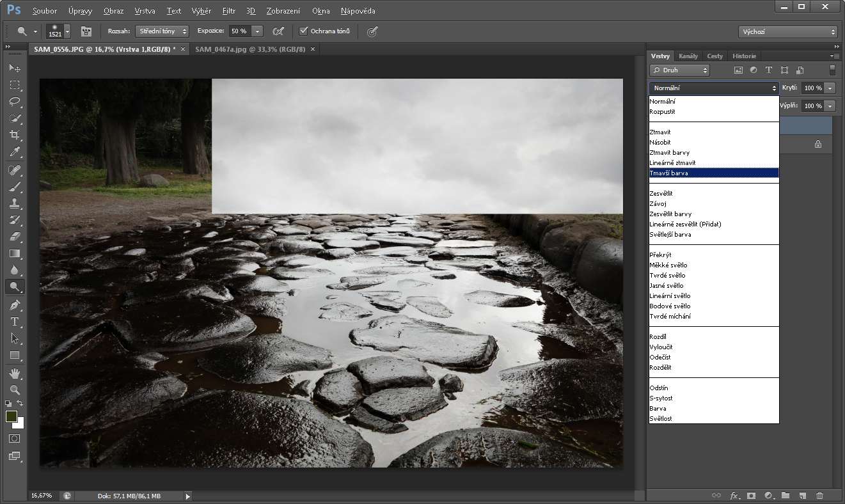The image size is (845, 504).
Task: Toggle the layer filtering switch
Action: [832, 70]
